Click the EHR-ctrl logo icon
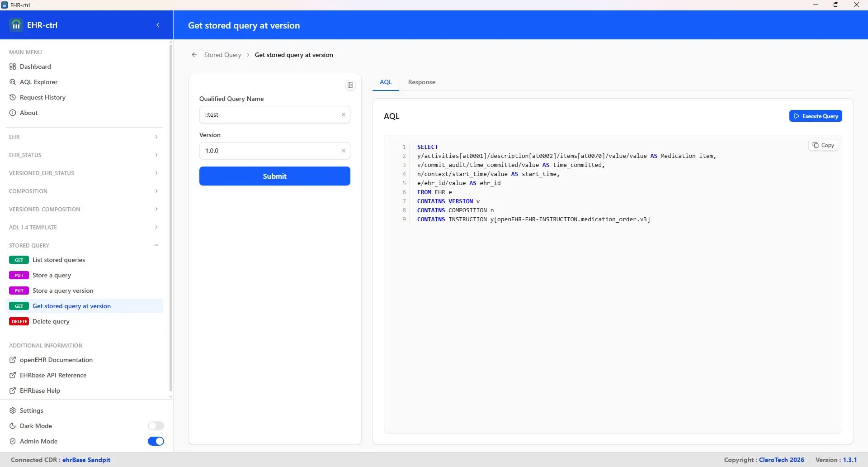The width and height of the screenshot is (868, 467). click(16, 25)
